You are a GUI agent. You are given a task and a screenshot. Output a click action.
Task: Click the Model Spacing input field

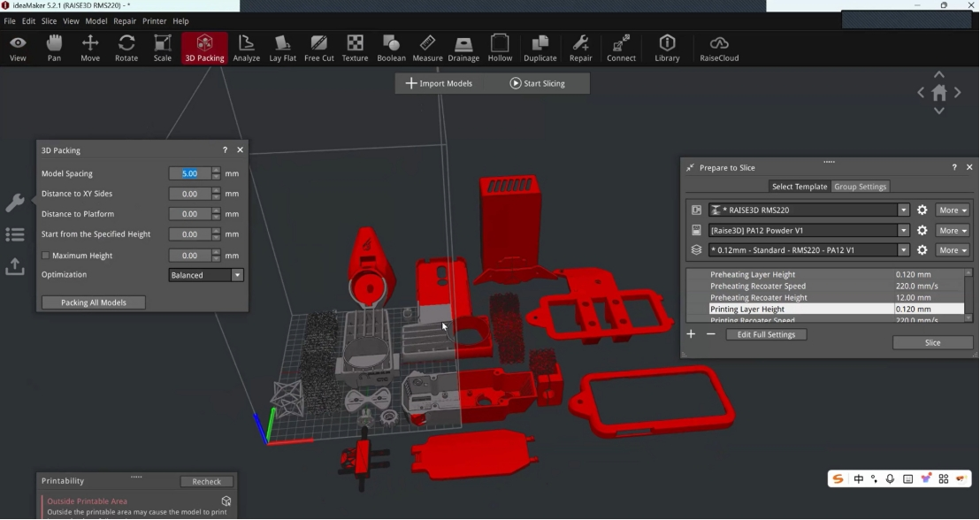190,173
